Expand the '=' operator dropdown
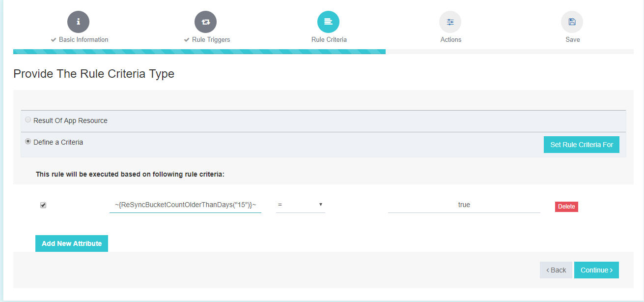644x302 pixels. [300, 205]
